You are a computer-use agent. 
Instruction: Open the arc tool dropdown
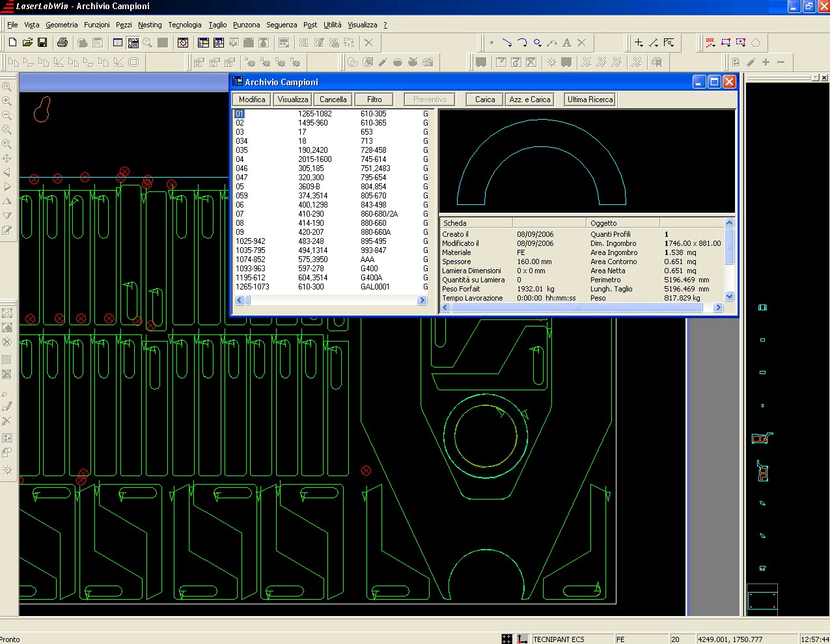click(x=522, y=42)
